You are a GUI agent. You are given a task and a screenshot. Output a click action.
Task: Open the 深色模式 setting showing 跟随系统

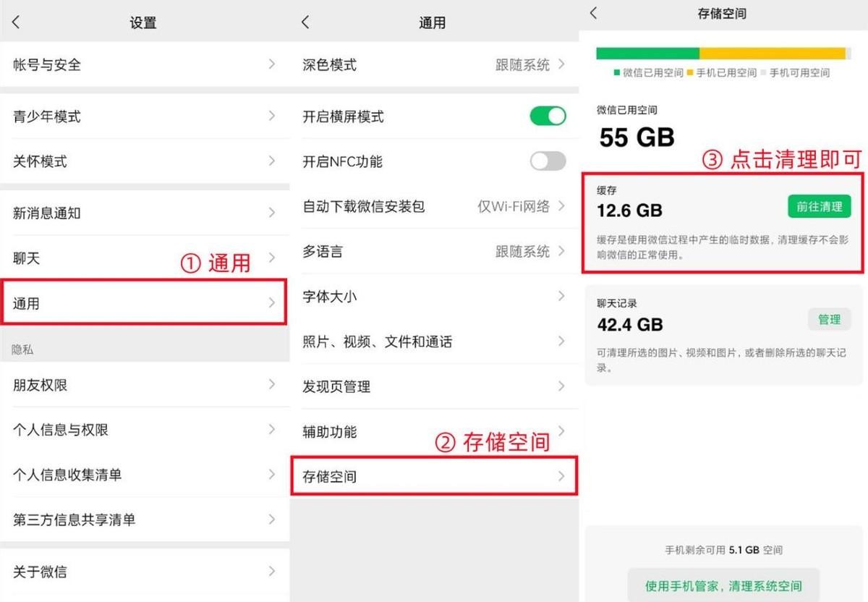[x=434, y=64]
